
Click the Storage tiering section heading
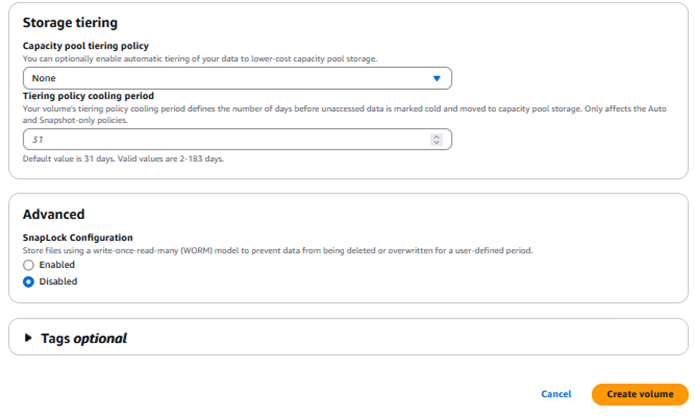coord(69,22)
